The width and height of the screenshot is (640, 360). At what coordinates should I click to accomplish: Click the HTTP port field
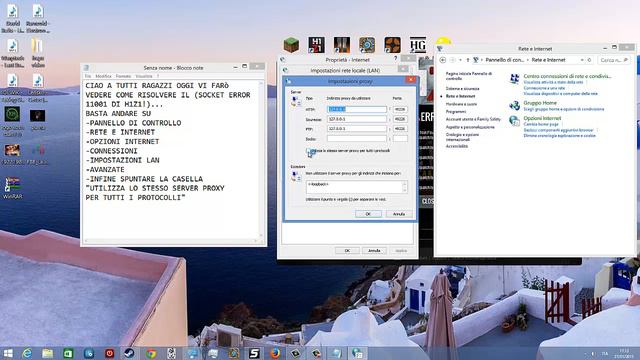[400, 109]
